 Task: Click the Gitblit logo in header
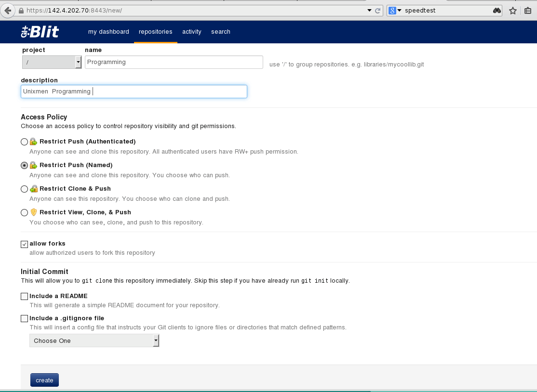(40, 32)
